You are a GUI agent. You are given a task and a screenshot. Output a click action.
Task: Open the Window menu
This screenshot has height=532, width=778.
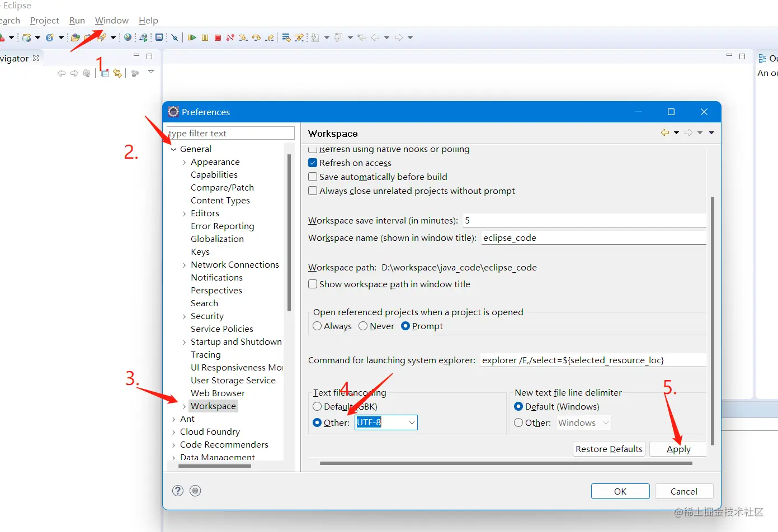tap(112, 21)
